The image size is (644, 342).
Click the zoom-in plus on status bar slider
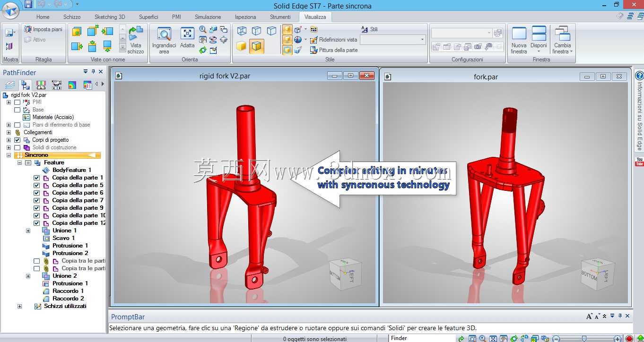click(x=618, y=338)
